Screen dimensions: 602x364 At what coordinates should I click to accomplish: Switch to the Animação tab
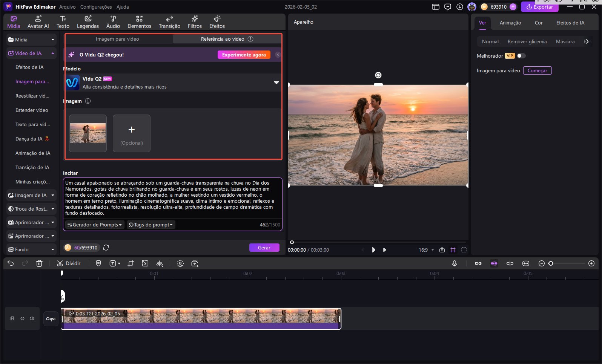click(x=510, y=23)
